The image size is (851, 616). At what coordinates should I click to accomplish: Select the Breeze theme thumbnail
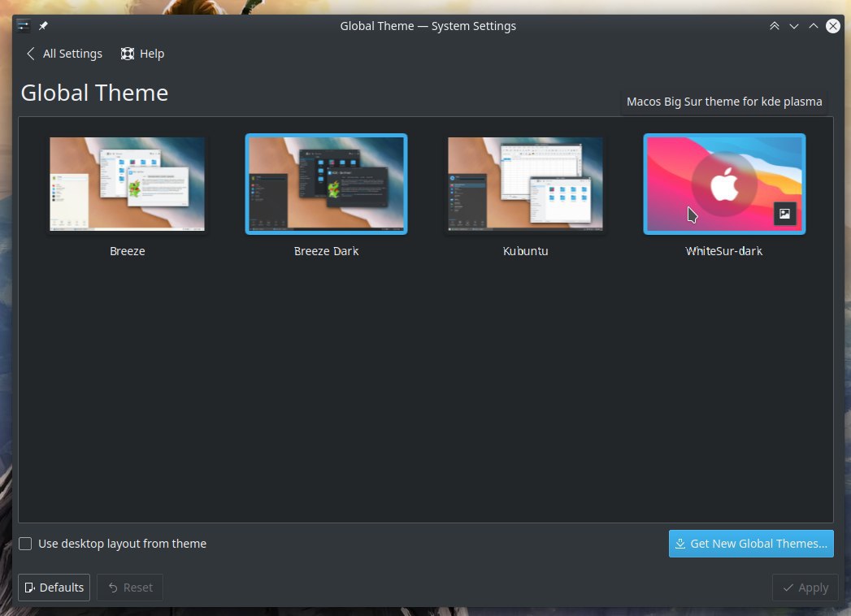tap(127, 184)
